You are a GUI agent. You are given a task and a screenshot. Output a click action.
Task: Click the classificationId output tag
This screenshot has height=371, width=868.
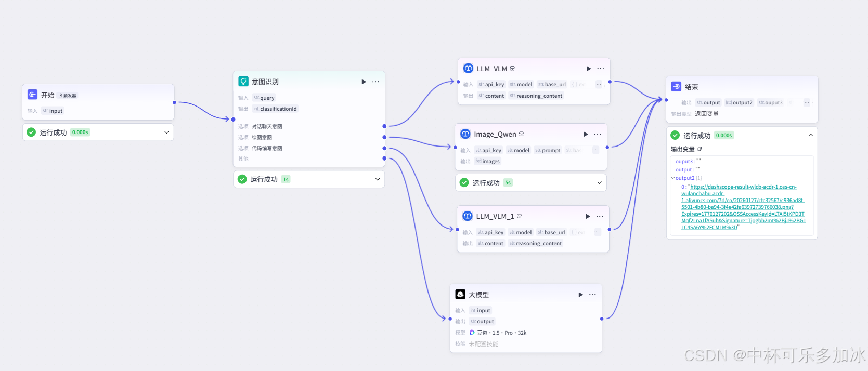275,109
